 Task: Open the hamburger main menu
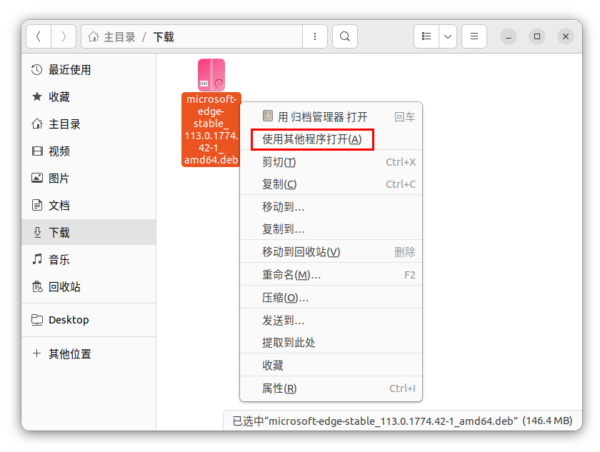(474, 37)
